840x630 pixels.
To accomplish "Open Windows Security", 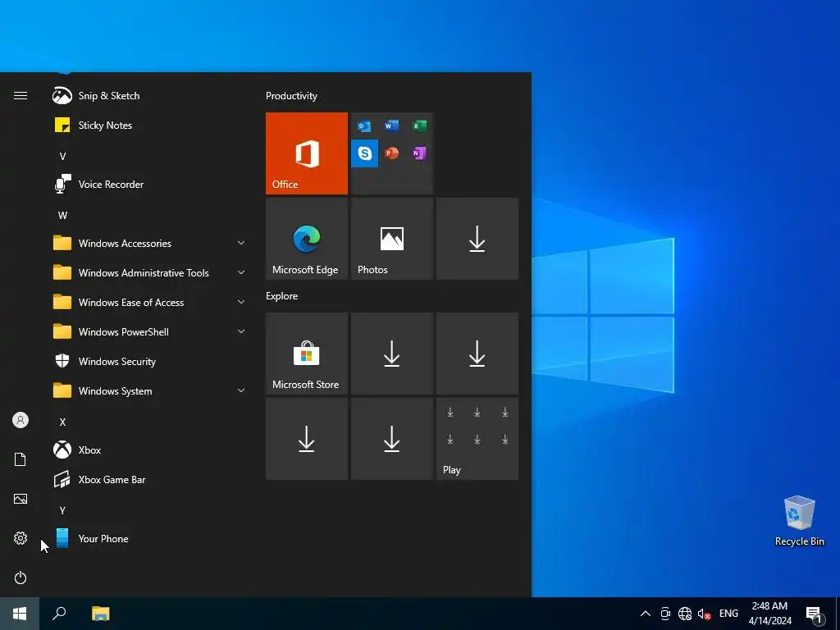I will [x=149, y=362].
